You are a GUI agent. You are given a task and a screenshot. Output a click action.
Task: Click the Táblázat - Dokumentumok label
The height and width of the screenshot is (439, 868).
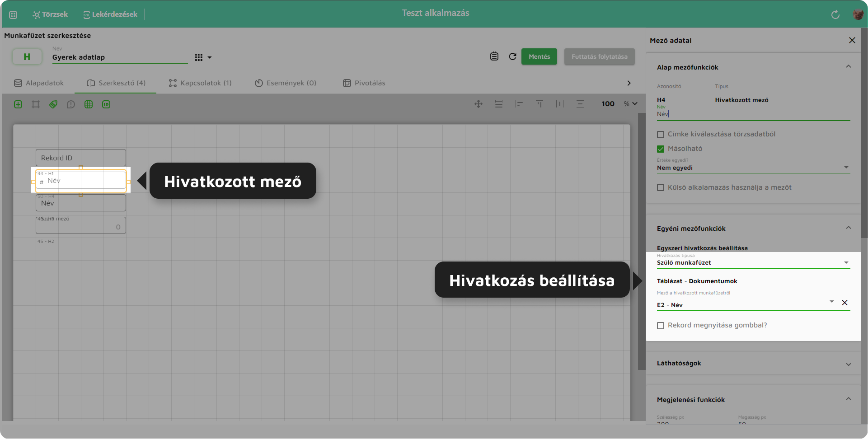tap(697, 281)
